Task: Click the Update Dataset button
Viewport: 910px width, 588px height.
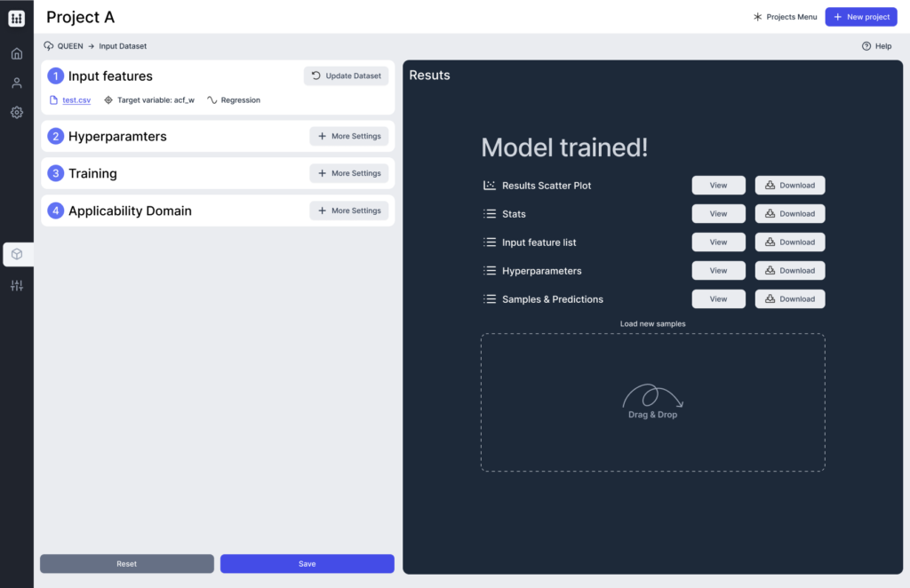Action: (x=346, y=75)
